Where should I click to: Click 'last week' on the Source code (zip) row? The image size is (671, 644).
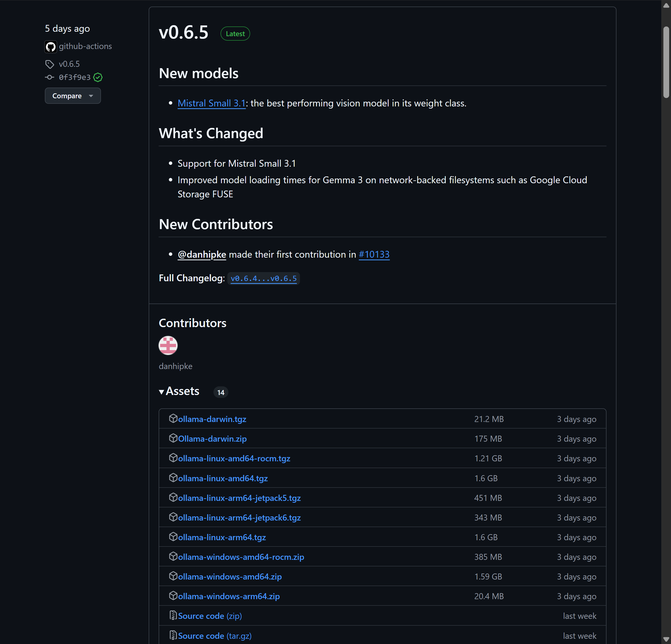click(x=579, y=616)
